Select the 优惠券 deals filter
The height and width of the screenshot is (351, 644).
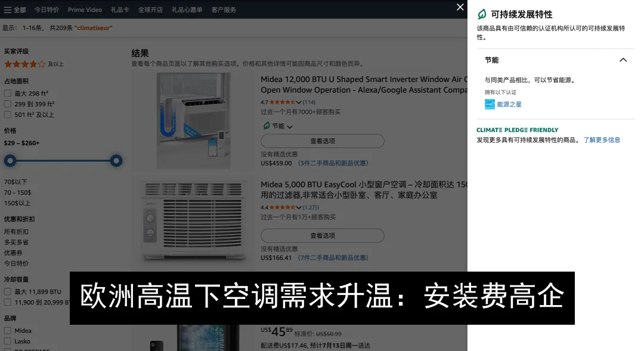click(x=13, y=253)
